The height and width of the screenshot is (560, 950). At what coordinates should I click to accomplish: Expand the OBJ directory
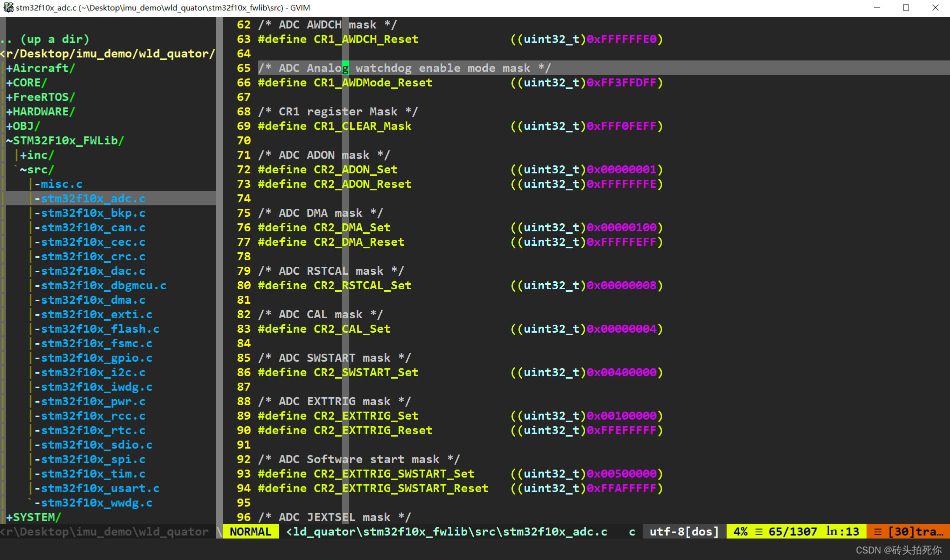coord(23,126)
